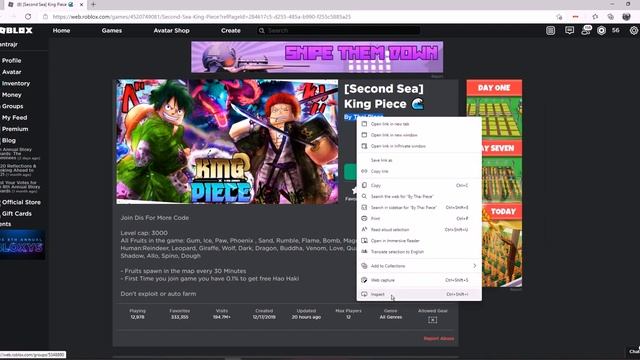640x360 pixels.
Task: Select Open in Immersive Reader
Action: 419,241
